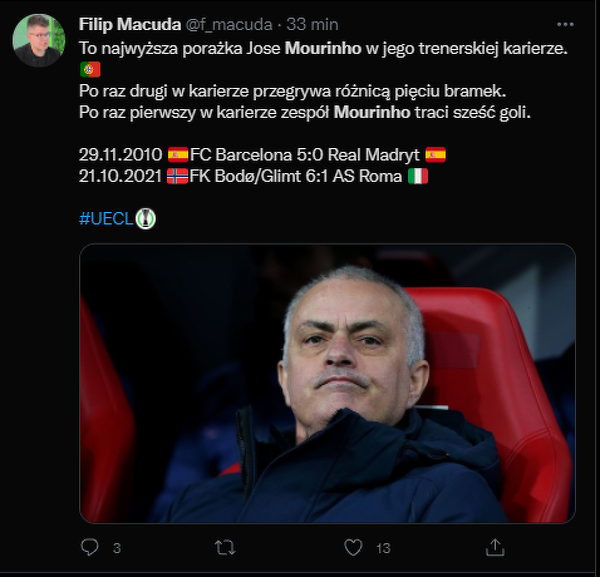Click the Spain flag before FC Barcelona
Image resolution: width=600 pixels, height=577 pixels.
point(177,154)
